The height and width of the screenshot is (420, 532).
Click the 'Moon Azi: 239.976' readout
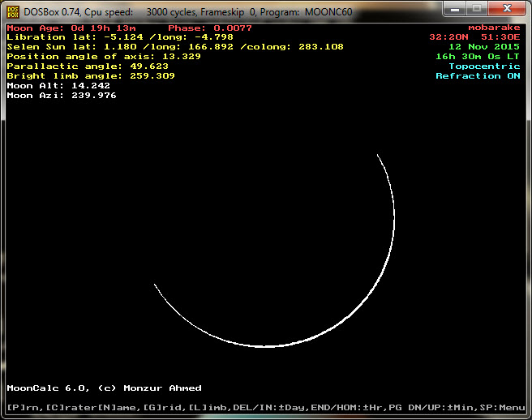click(x=62, y=96)
